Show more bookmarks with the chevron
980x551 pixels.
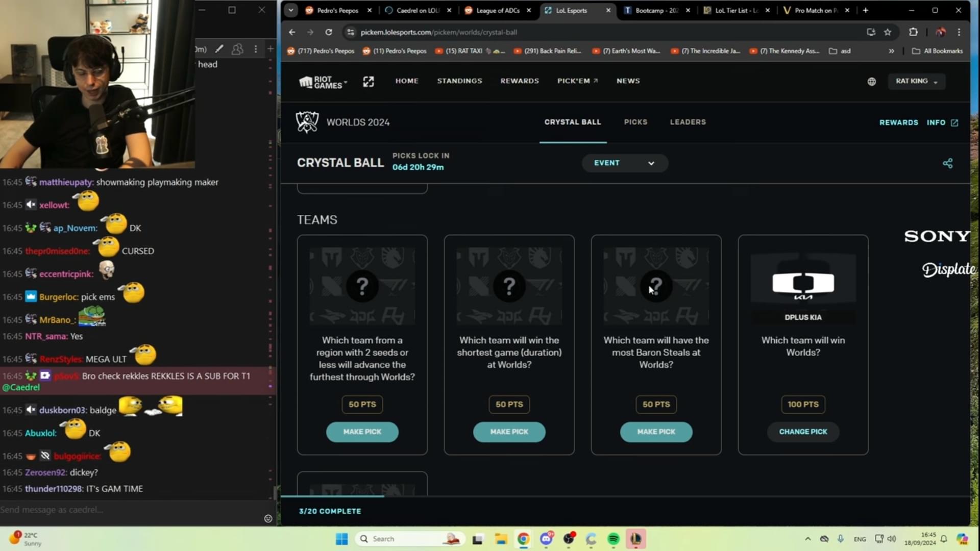[891, 51]
